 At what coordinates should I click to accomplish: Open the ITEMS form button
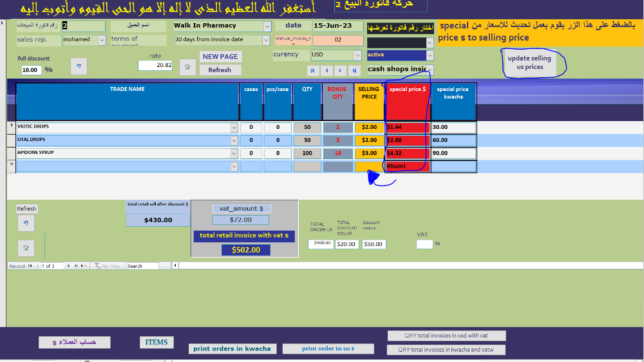pyautogui.click(x=156, y=343)
